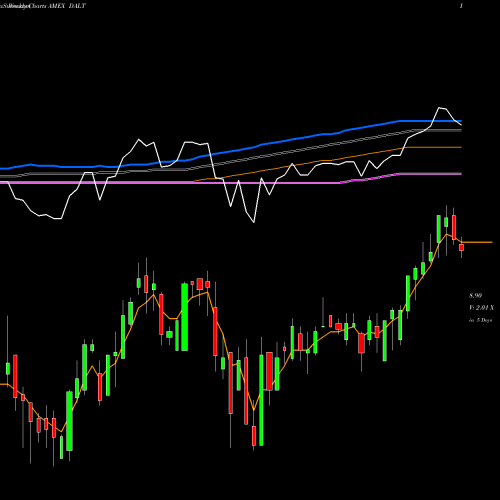The image size is (500, 500).
Task: Click the 8.90 price label
Action: click(475, 296)
